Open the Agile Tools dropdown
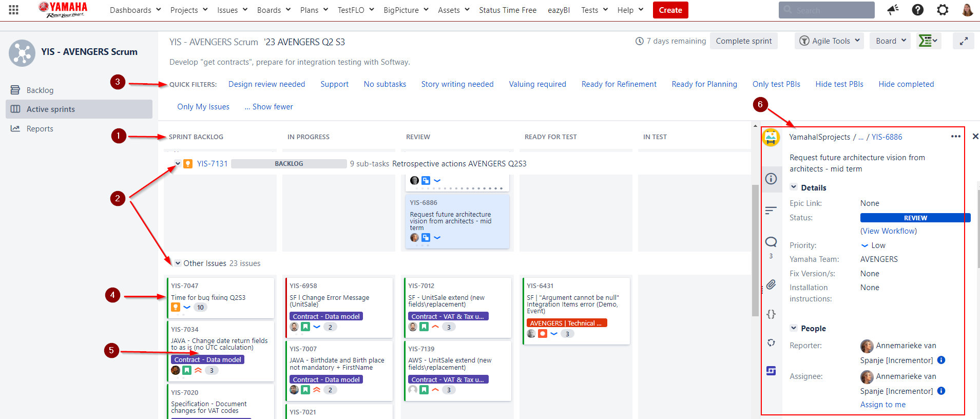The width and height of the screenshot is (980, 419). pos(829,41)
